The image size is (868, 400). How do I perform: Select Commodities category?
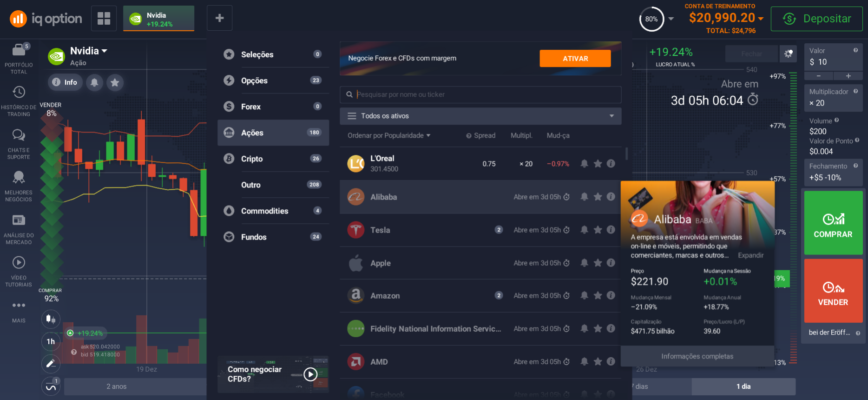273,211
